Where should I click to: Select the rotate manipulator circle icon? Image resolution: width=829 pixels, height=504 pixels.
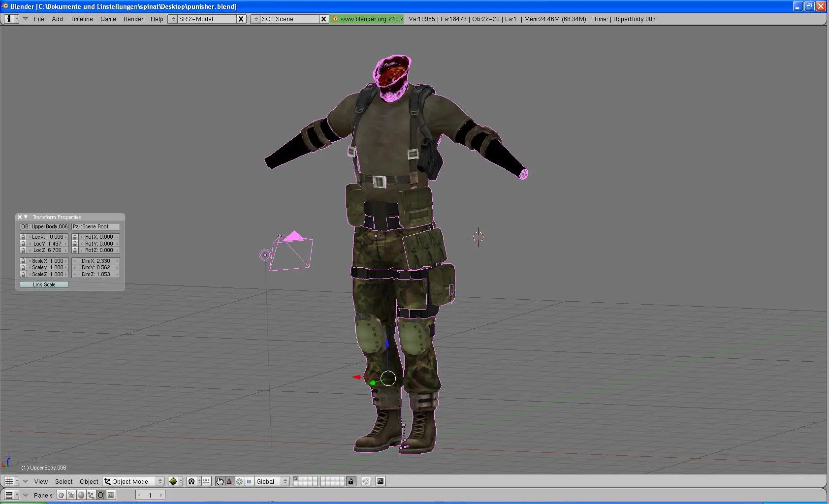[x=239, y=481]
